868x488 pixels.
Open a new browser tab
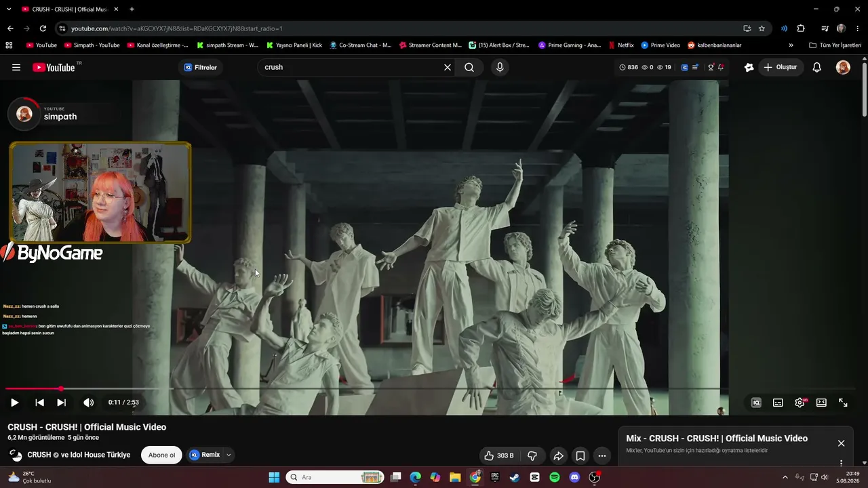pos(132,9)
